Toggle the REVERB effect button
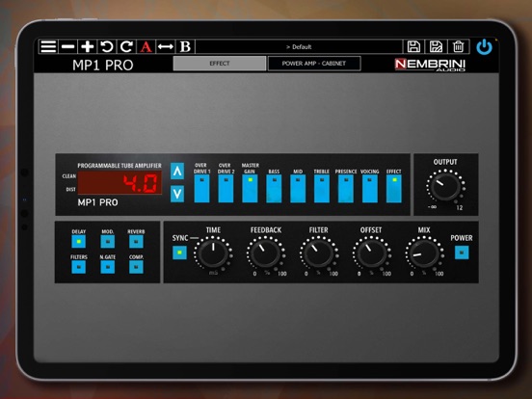 coord(136,242)
